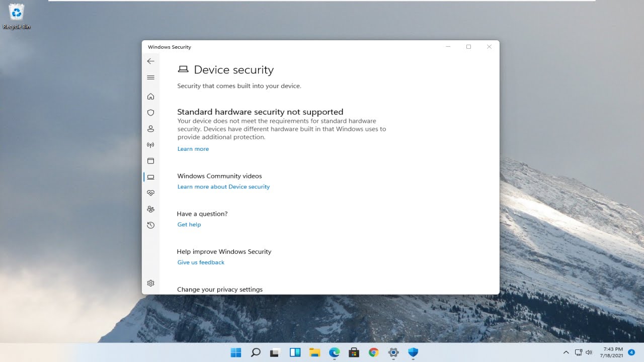Show hidden icons tray chevron
Viewport: 644px width, 362px height.
[566, 352]
